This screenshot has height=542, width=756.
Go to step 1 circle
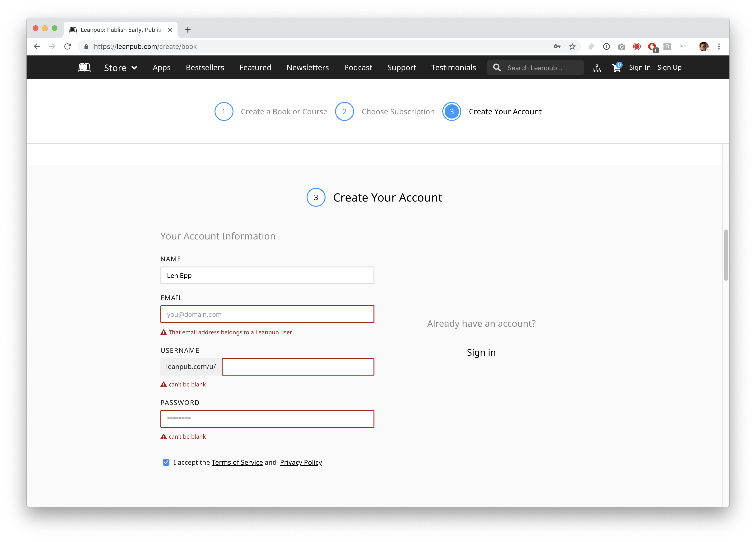(224, 112)
